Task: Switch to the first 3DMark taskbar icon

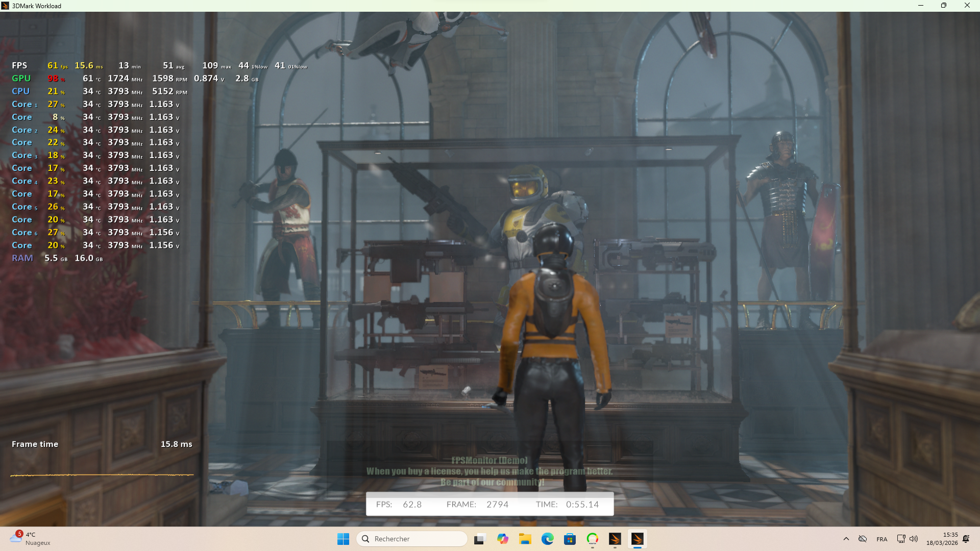Action: [x=615, y=539]
